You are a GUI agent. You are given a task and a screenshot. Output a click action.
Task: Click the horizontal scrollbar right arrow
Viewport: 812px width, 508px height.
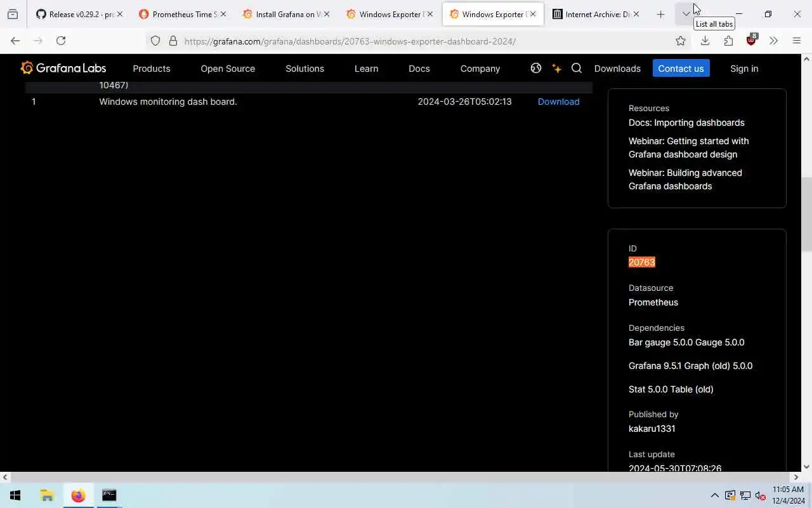point(796,477)
